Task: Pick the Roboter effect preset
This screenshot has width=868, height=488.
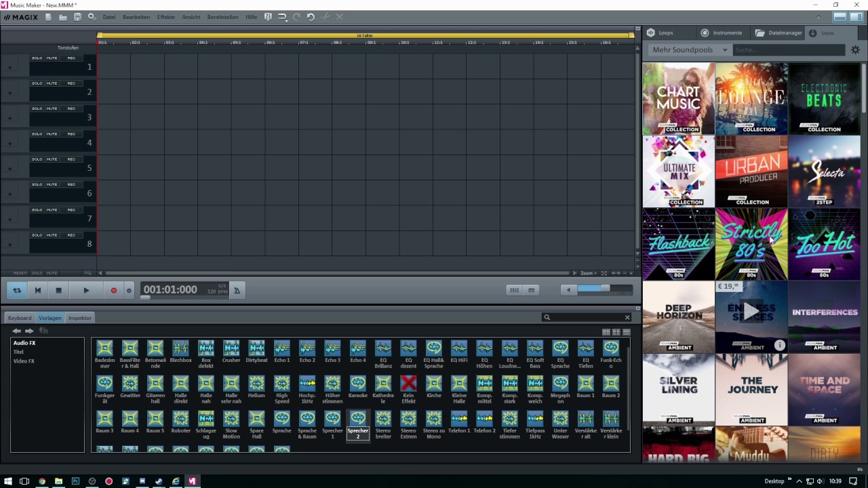Action: (180, 422)
